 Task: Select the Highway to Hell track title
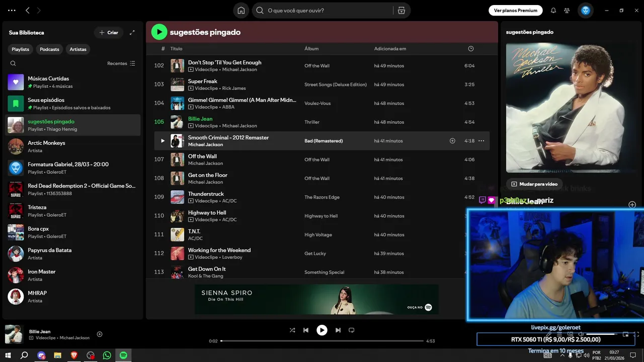(x=207, y=213)
